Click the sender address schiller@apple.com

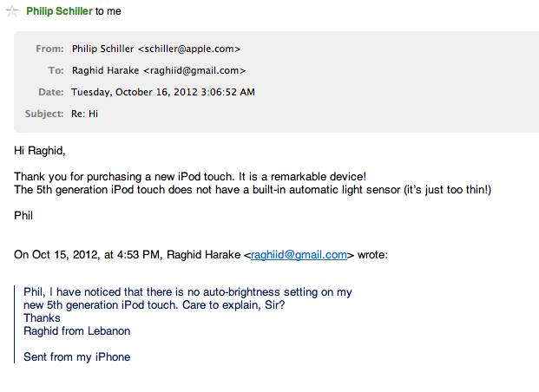pyautogui.click(x=189, y=49)
